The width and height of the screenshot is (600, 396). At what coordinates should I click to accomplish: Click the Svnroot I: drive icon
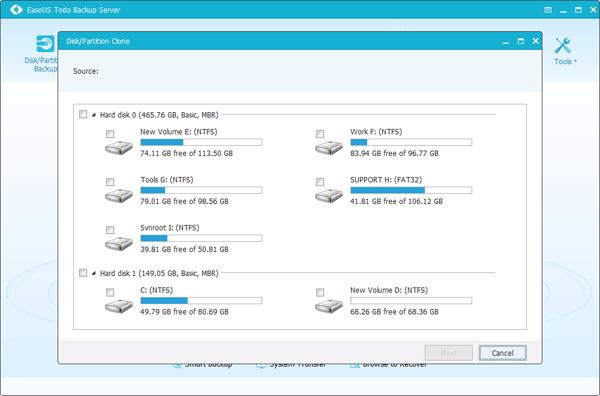click(119, 244)
